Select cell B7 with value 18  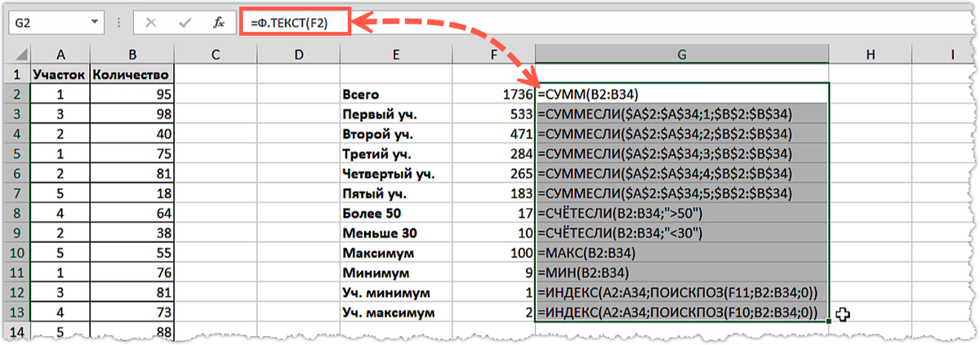tap(132, 193)
